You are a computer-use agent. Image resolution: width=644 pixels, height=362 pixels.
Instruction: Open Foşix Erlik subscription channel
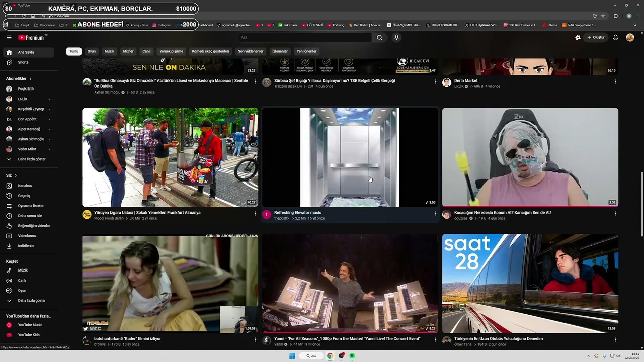pyautogui.click(x=29, y=89)
